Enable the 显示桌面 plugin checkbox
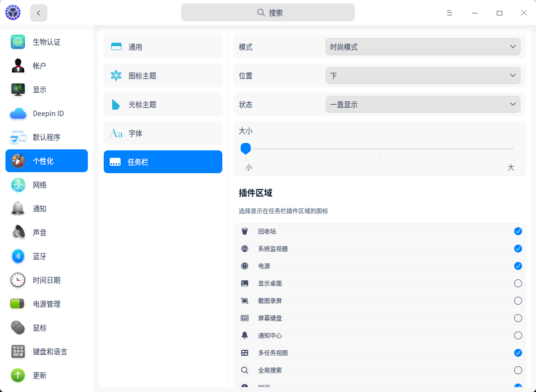 tap(518, 283)
